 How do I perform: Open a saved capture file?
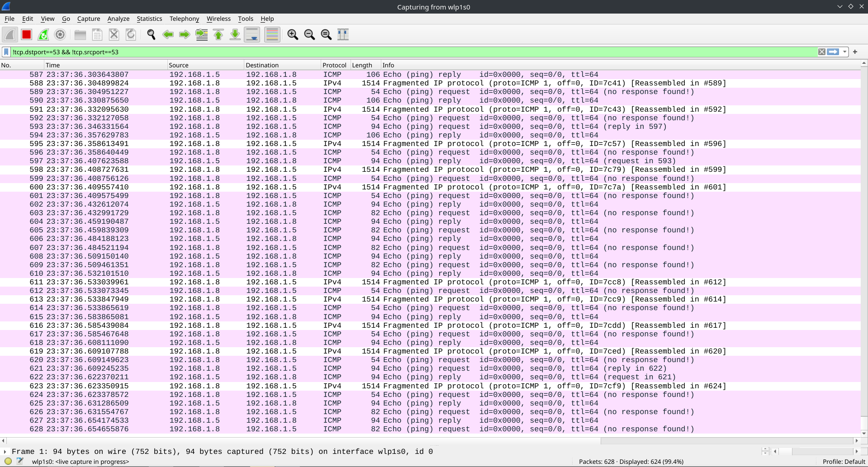[x=80, y=34]
